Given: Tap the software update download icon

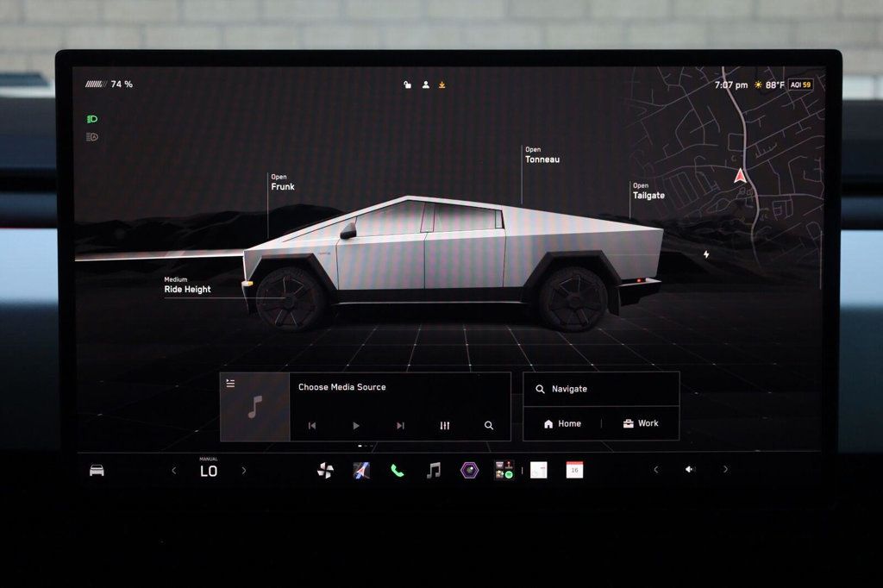Looking at the screenshot, I should (x=442, y=84).
